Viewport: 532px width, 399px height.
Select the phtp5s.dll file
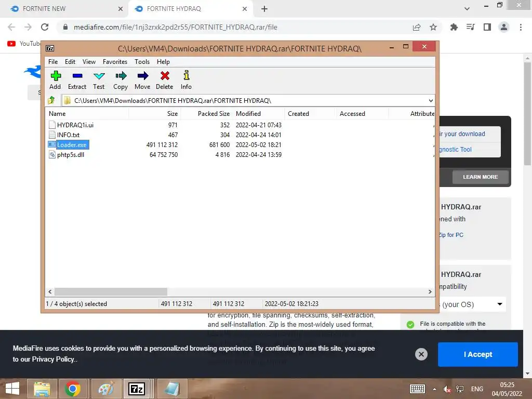pos(71,155)
